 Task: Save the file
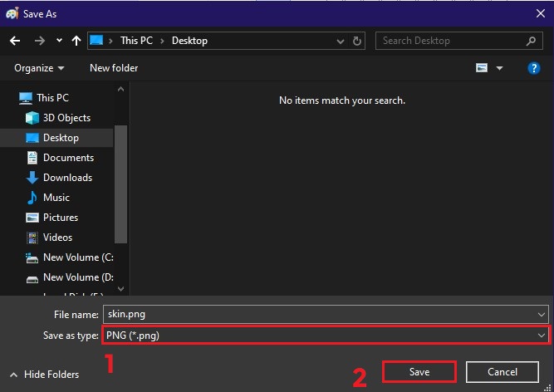(x=419, y=372)
